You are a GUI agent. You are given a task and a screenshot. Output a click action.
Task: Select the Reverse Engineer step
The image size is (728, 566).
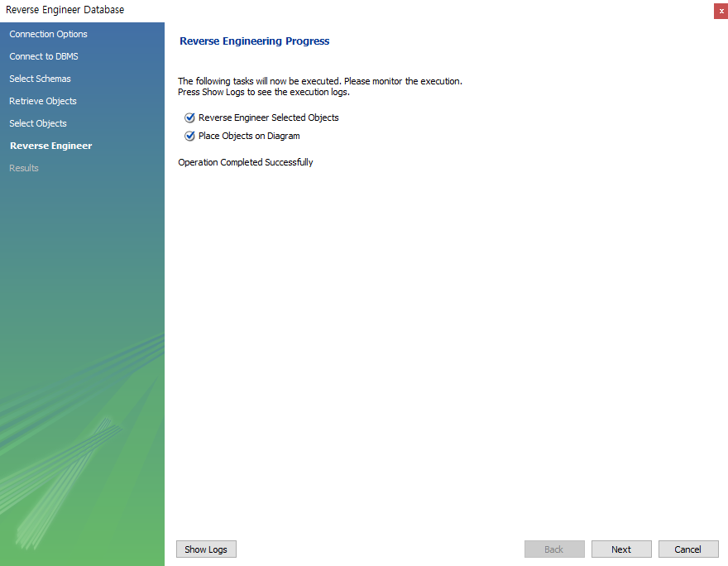click(51, 146)
